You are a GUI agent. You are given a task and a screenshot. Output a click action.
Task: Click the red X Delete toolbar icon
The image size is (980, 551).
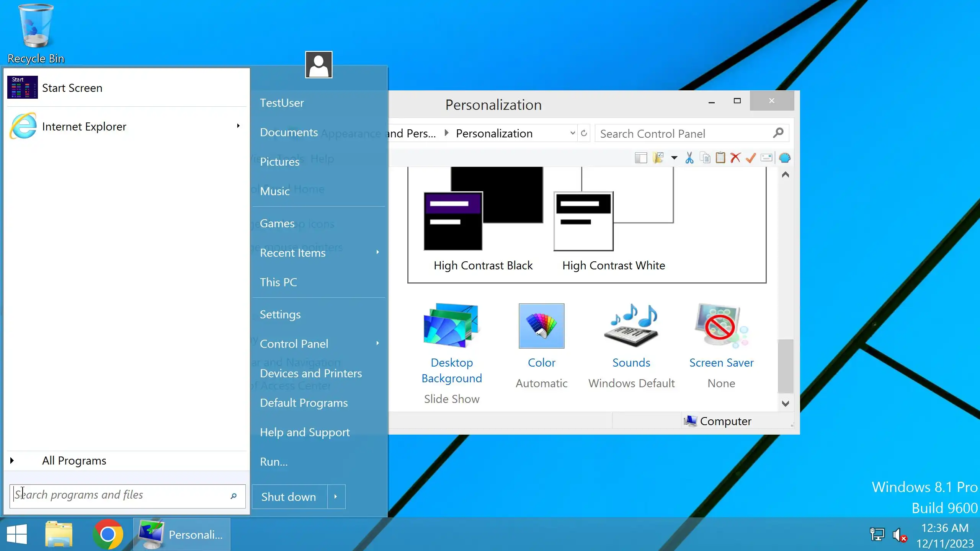coord(735,158)
